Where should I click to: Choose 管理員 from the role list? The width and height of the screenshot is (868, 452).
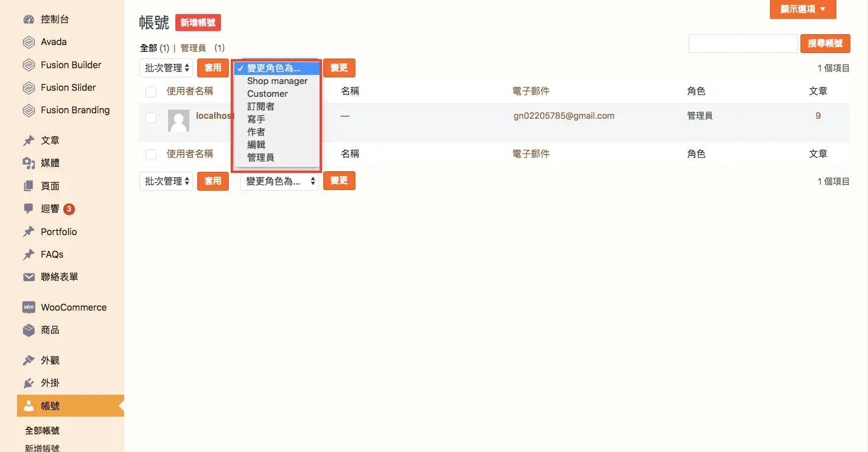pos(277,158)
